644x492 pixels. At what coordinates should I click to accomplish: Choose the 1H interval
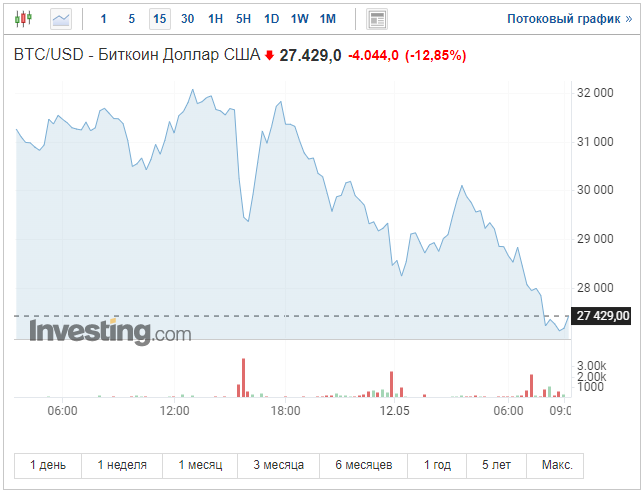click(x=216, y=18)
